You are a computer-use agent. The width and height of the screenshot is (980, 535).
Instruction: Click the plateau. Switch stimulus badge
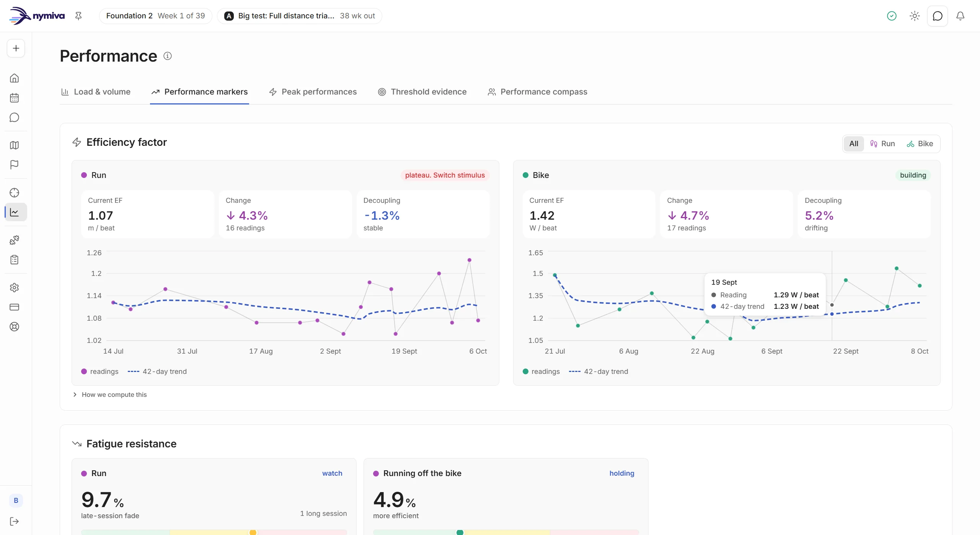(445, 175)
